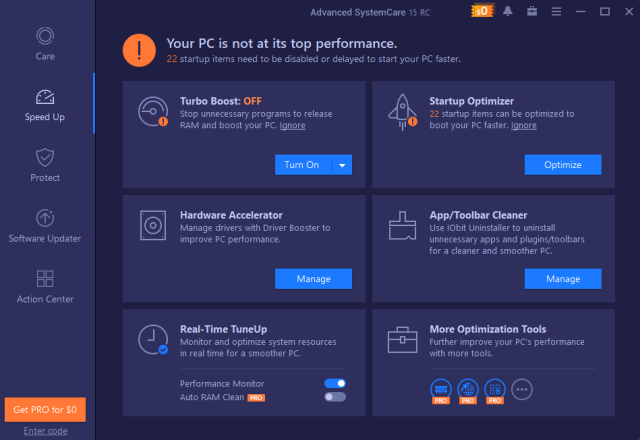Click the More Optimization Tools briefcase icon
Image resolution: width=640 pixels, height=440 pixels.
pos(402,340)
